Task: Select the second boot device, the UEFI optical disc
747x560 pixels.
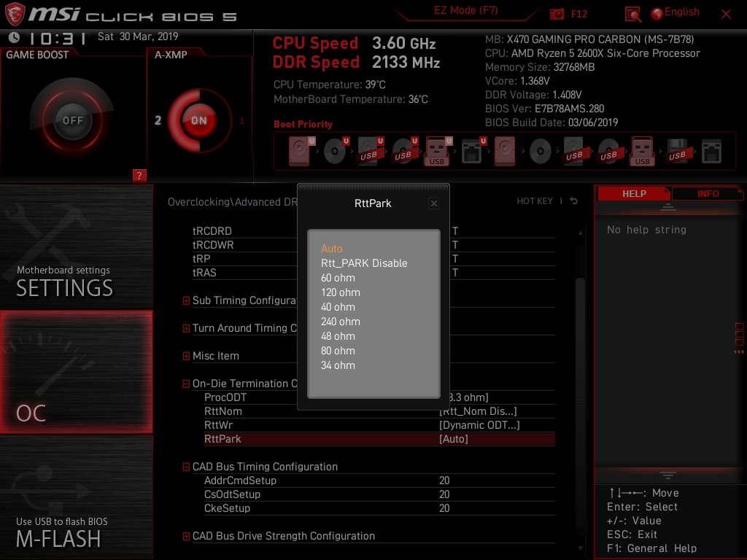Action: [336, 151]
